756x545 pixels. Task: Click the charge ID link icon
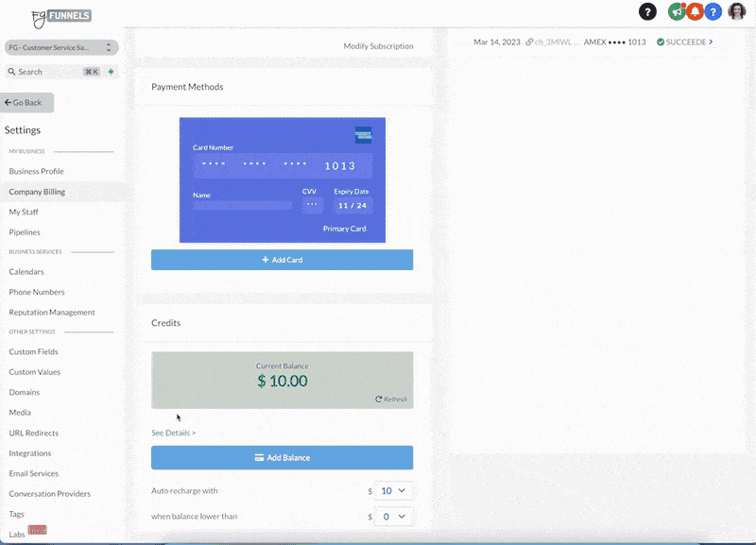[x=529, y=42]
